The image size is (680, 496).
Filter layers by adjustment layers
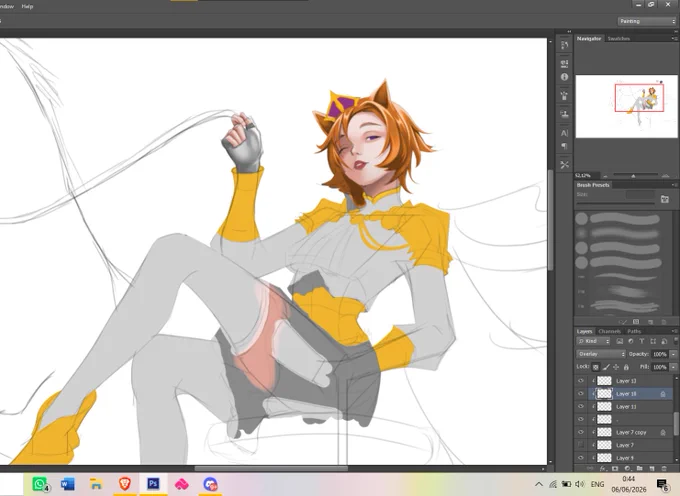click(631, 341)
